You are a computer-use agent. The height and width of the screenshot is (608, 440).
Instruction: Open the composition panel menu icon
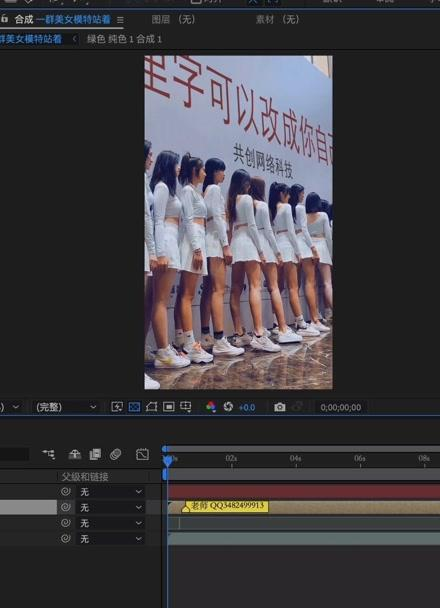(120, 20)
